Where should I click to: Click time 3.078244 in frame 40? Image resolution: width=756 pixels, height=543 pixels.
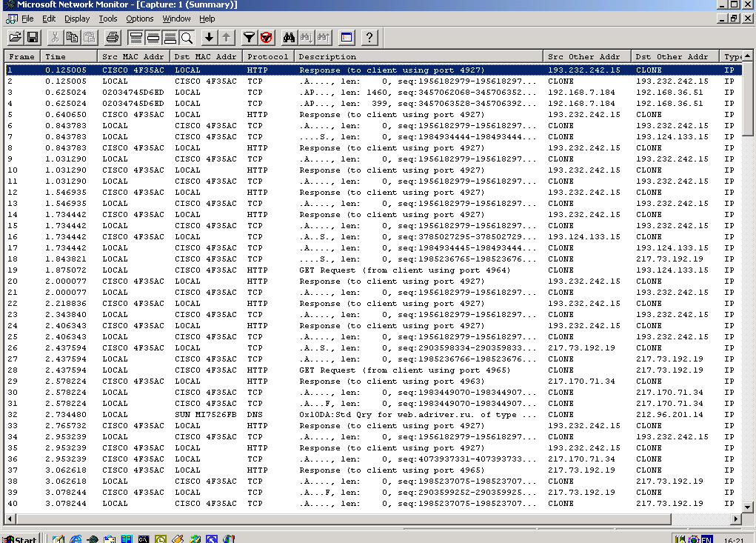66,503
